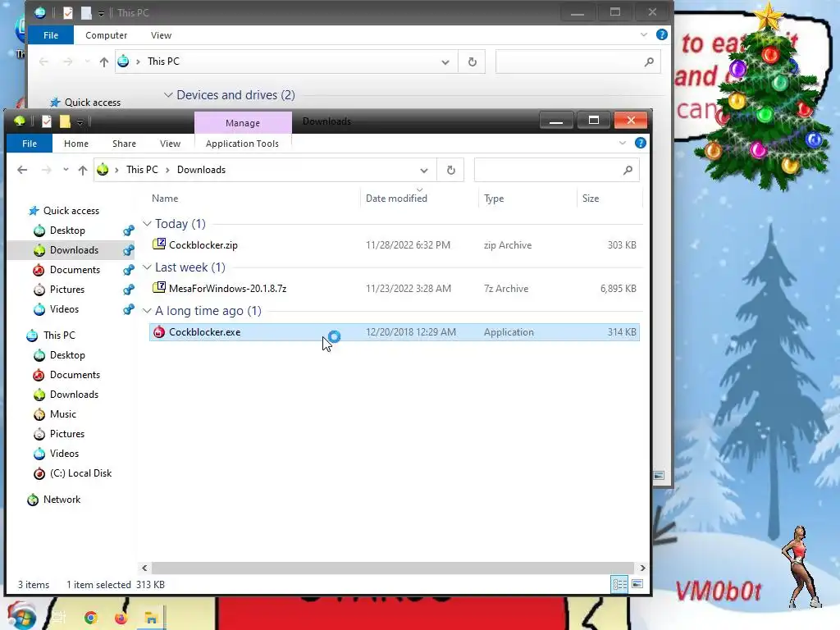Collapse Devices and drives section in This PC
The image size is (840, 630).
coord(167,95)
